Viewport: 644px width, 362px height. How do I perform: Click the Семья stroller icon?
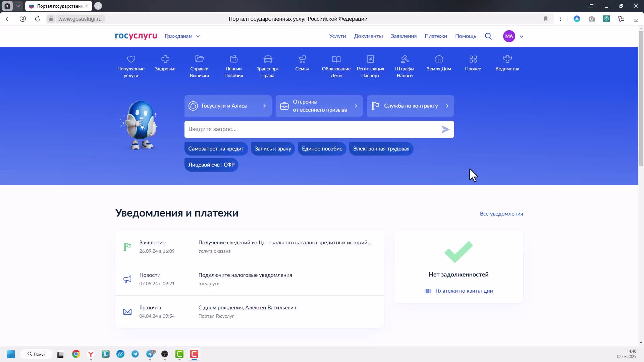coord(302,59)
